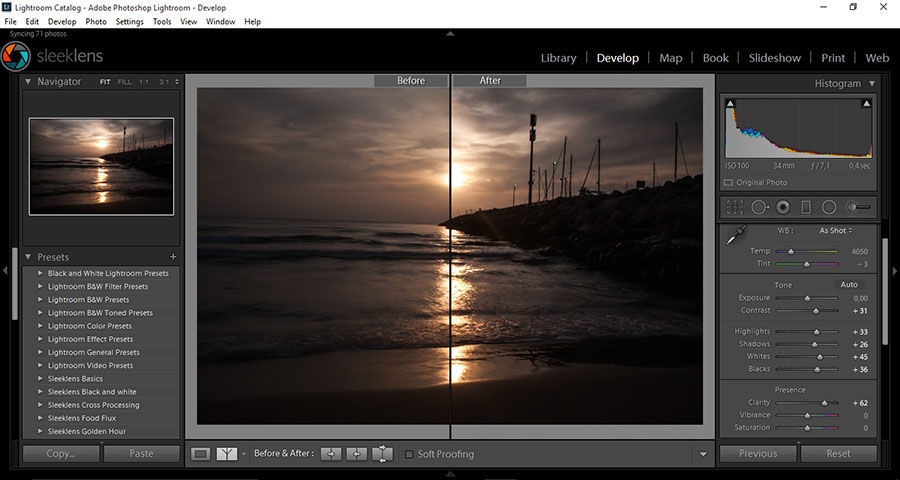Click the Clarity slider
Screen dimensions: 900x480
tap(824, 403)
